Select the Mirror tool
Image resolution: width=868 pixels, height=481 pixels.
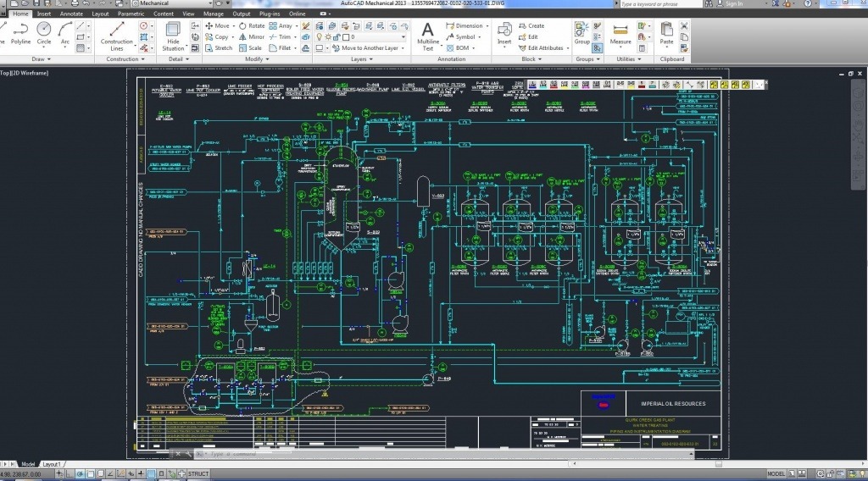point(251,37)
